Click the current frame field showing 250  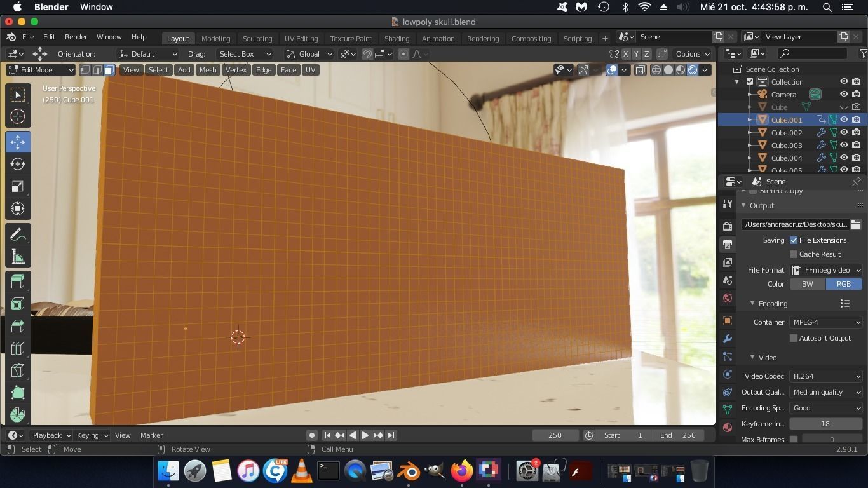pyautogui.click(x=555, y=435)
